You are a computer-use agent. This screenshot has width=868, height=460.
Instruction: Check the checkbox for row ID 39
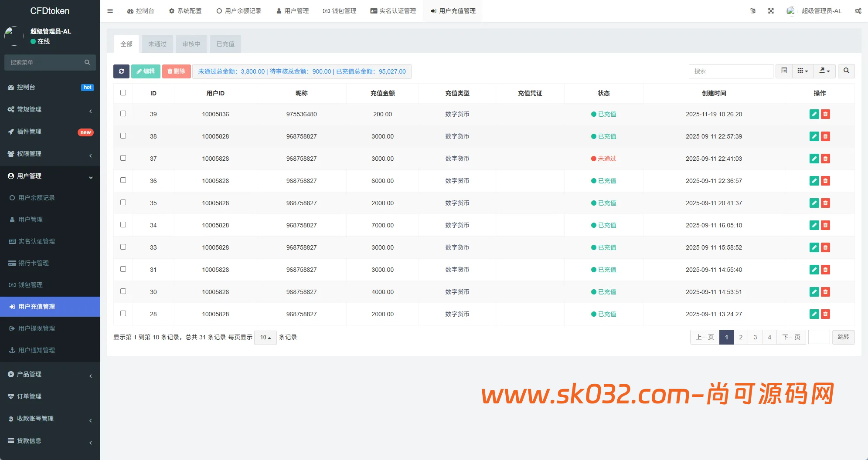(123, 114)
